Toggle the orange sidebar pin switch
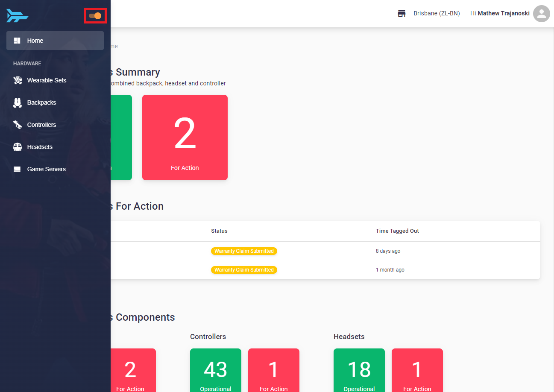This screenshot has height=392, width=554. pyautogui.click(x=95, y=16)
